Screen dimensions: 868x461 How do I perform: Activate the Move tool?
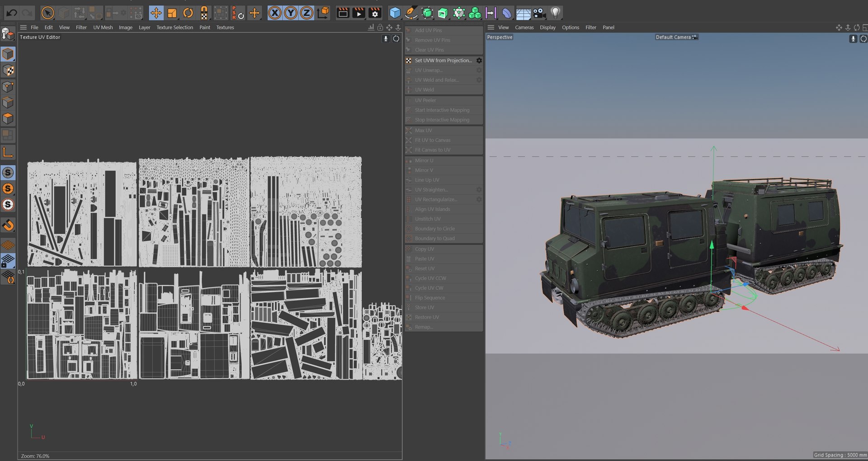tap(156, 13)
